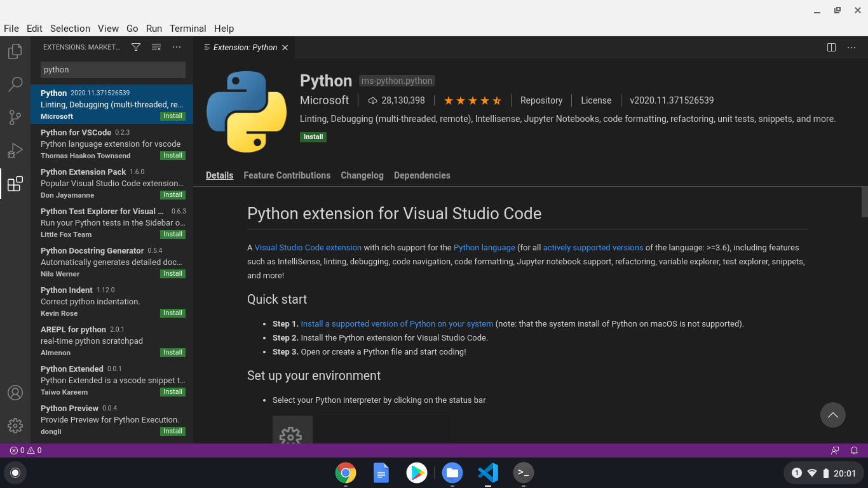Open the View menu
Screen dimensions: 868x488
pyautogui.click(x=108, y=29)
